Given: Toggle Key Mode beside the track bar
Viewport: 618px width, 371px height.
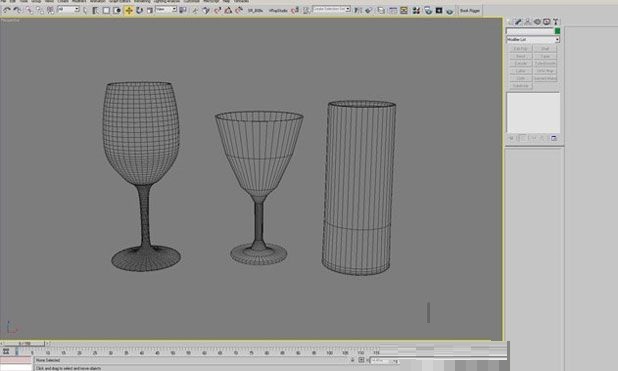Looking at the screenshot, I should pyautogui.click(x=6, y=351).
